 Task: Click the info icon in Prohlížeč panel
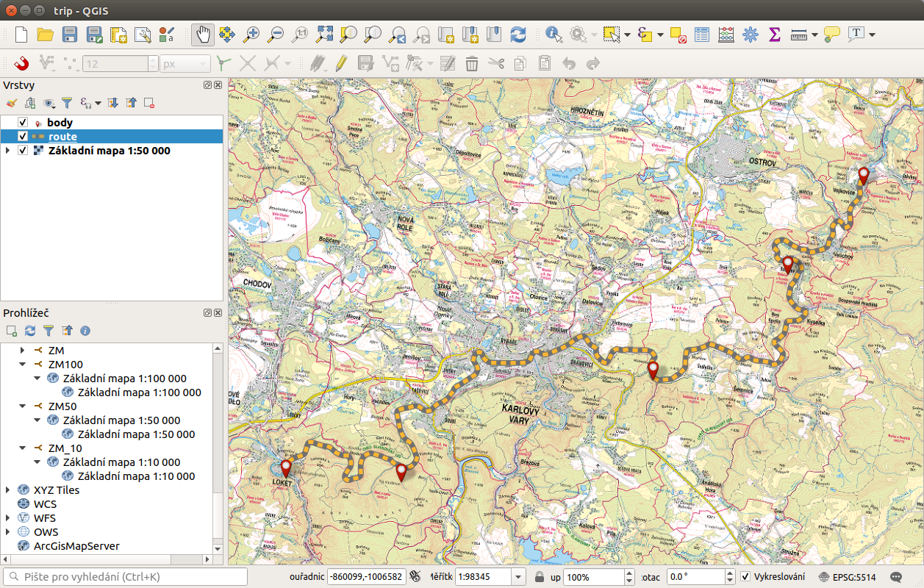85,331
